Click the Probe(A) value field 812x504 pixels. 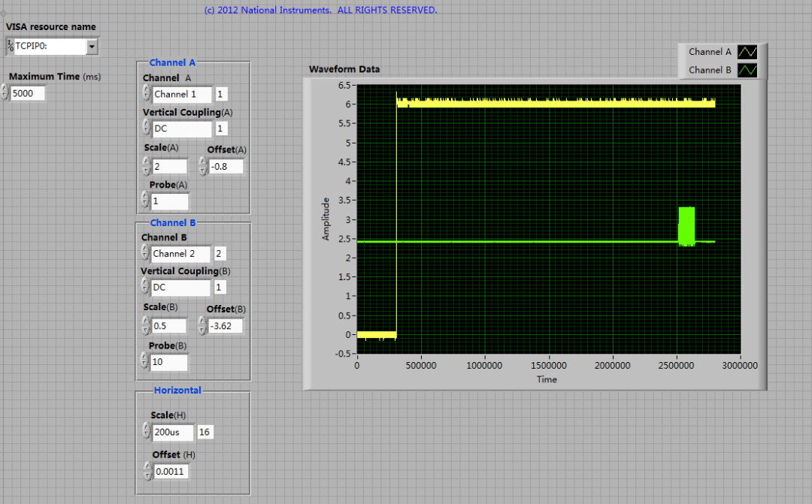point(169,201)
